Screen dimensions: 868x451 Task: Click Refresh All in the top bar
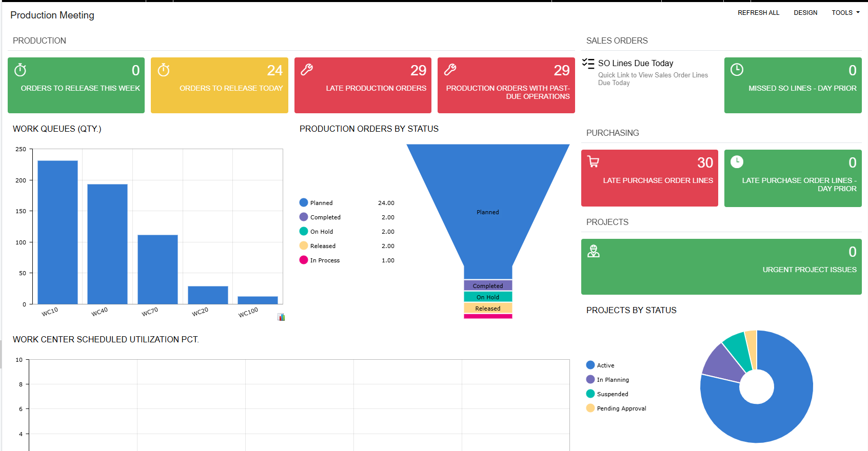tap(758, 13)
